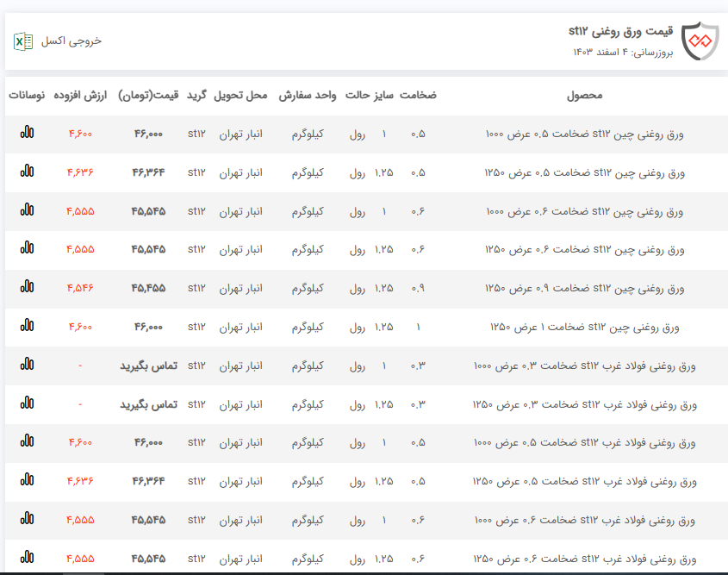Click the ضخامت column header
This screenshot has height=575, width=728.
[418, 95]
